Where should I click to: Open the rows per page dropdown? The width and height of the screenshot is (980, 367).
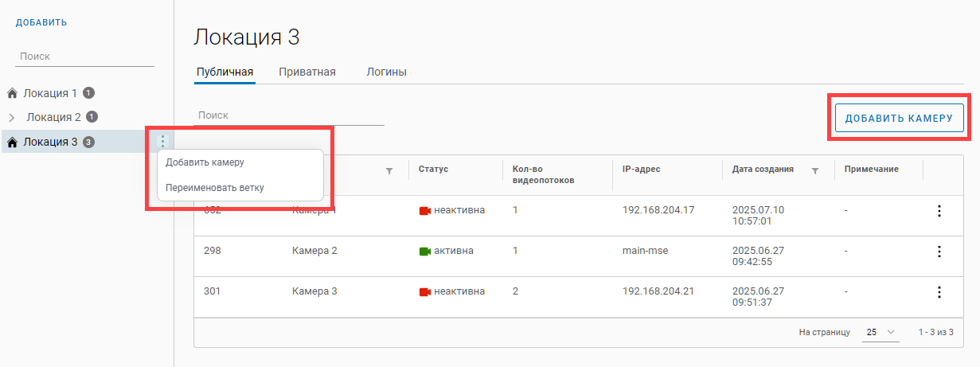[880, 332]
